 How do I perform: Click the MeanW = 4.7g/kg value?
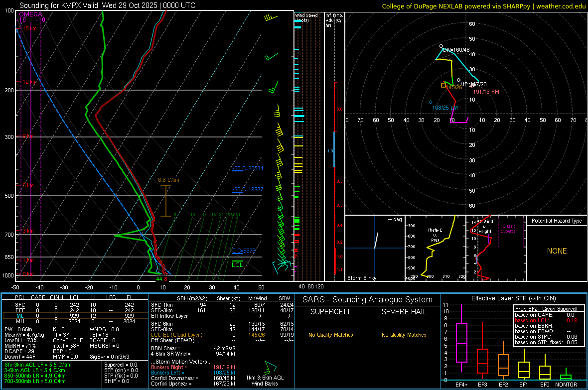(24, 335)
